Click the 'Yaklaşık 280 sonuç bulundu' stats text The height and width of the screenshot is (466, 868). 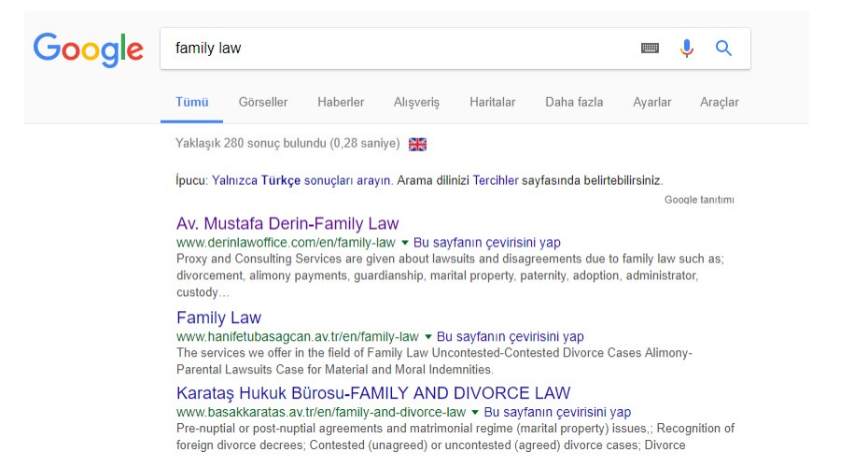tap(287, 144)
